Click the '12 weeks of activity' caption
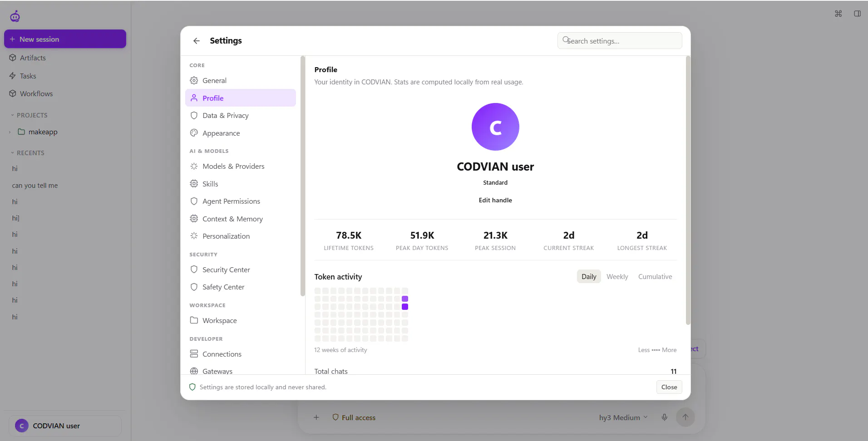Screen dimensions: 868x441 click(x=340, y=350)
